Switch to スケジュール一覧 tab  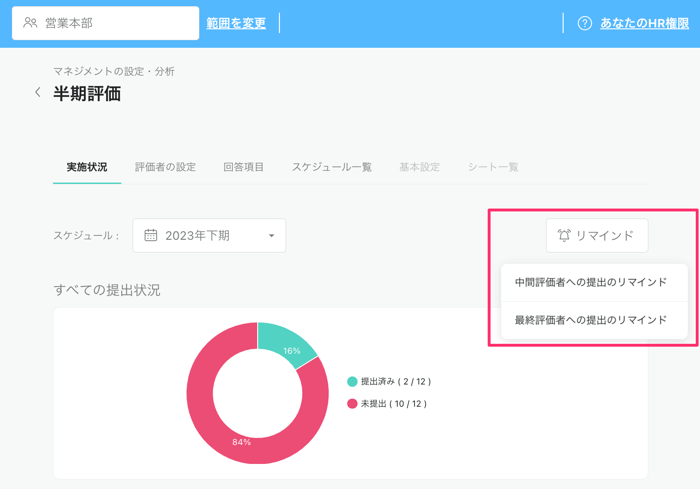click(x=331, y=167)
